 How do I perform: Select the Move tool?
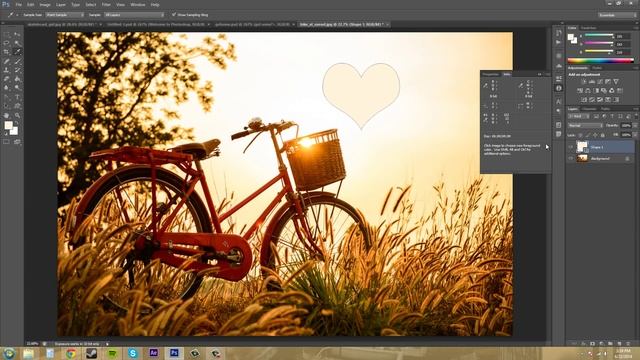[17, 34]
